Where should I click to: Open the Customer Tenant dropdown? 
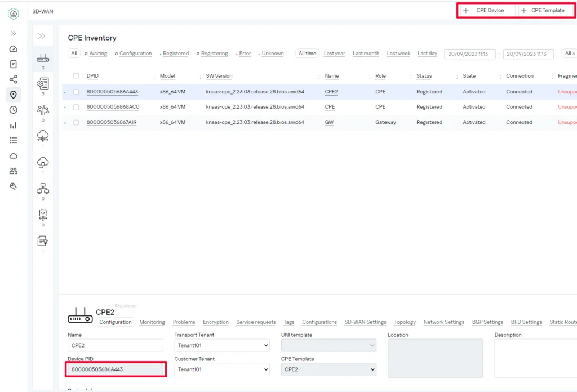pyautogui.click(x=221, y=369)
